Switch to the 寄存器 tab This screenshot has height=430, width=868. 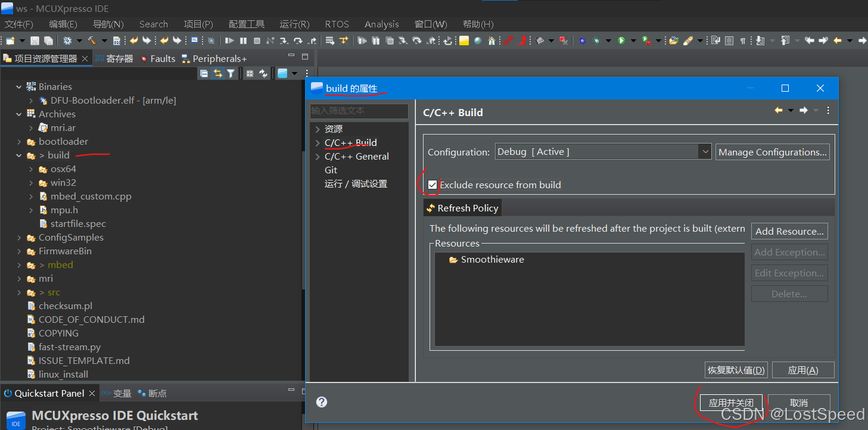pos(114,58)
